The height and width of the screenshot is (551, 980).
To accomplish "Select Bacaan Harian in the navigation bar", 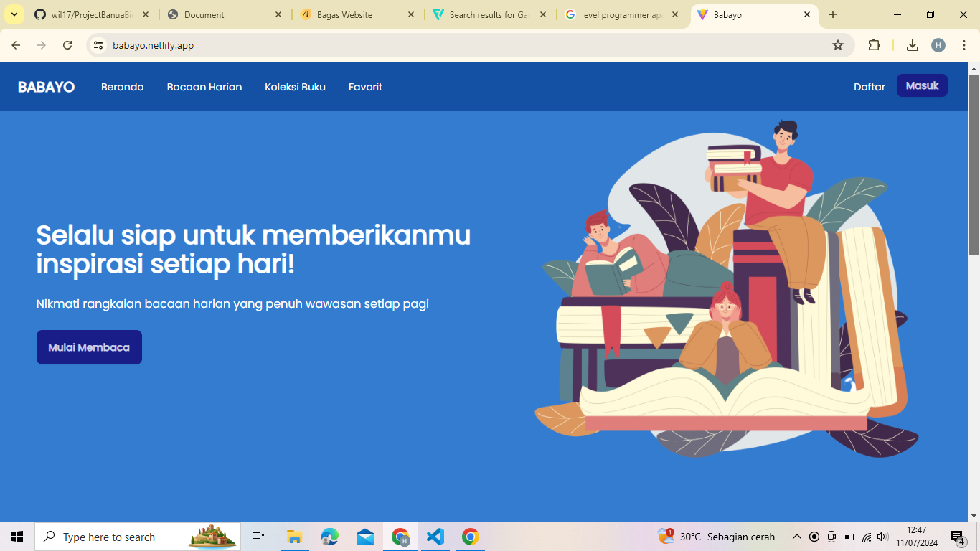I will click(x=204, y=86).
